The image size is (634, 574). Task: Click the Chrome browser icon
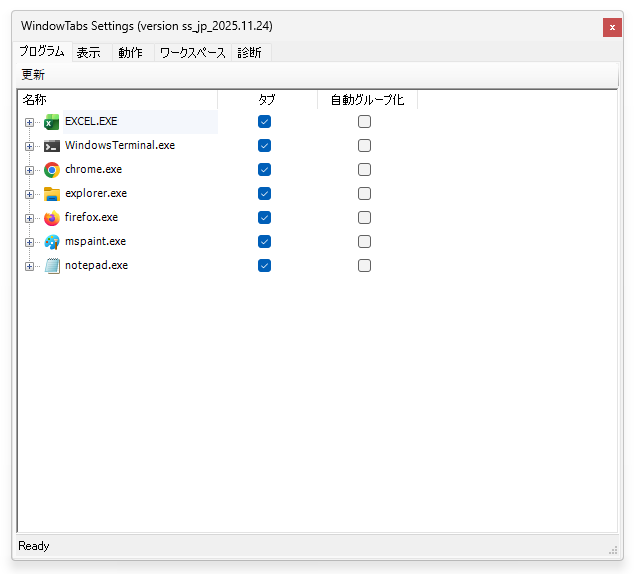coord(52,170)
